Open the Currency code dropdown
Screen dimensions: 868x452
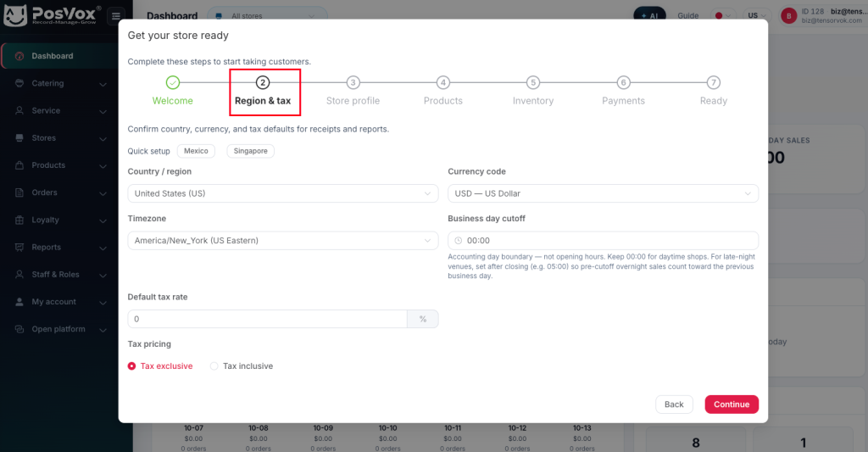[603, 193]
